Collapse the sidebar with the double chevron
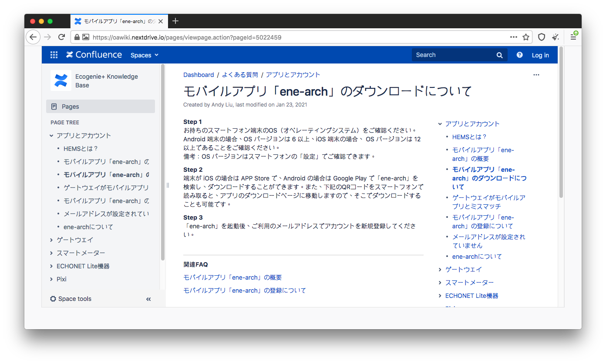606x364 pixels. pyautogui.click(x=148, y=299)
